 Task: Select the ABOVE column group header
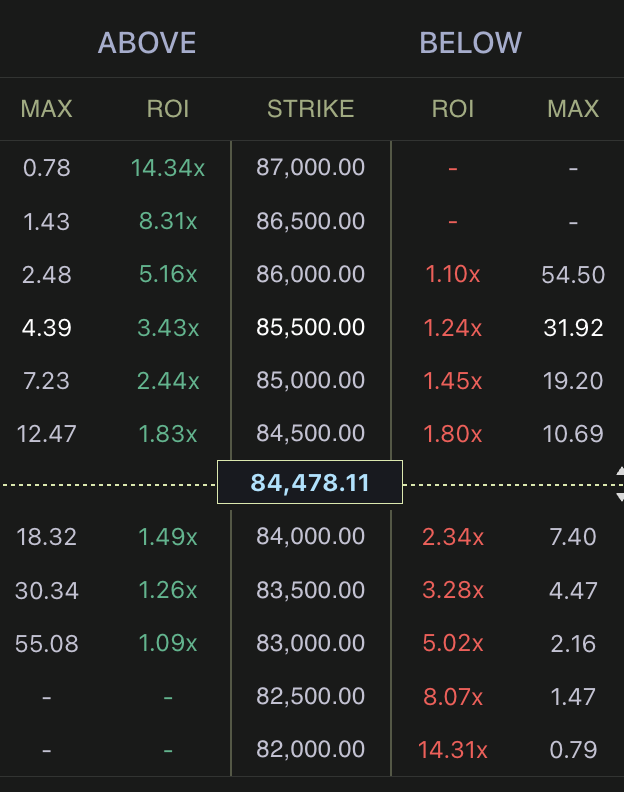[x=147, y=43]
